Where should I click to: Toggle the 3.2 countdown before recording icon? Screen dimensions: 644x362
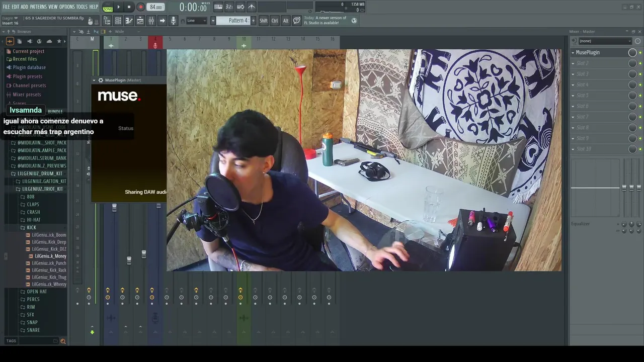pos(229,7)
